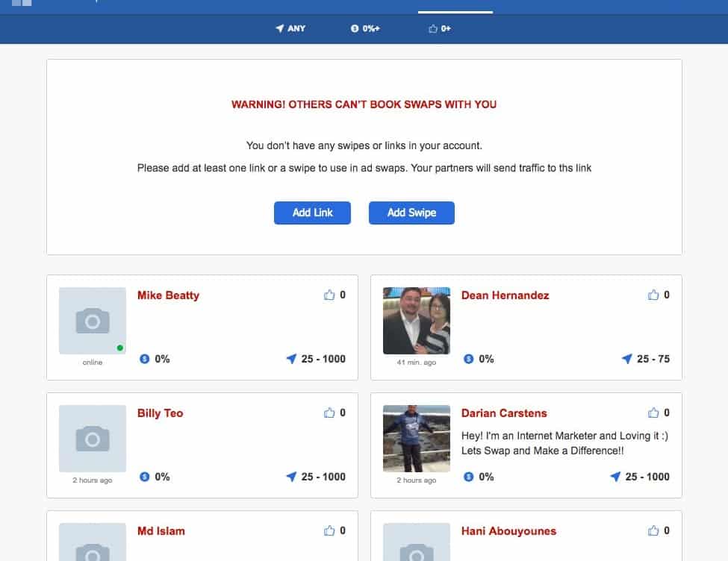Open the 0+ likes filter
Viewport: 728px width, 561px height.
coord(439,28)
